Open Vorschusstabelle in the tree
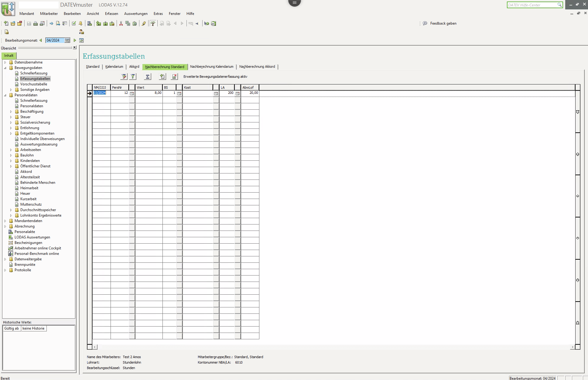 pos(34,84)
